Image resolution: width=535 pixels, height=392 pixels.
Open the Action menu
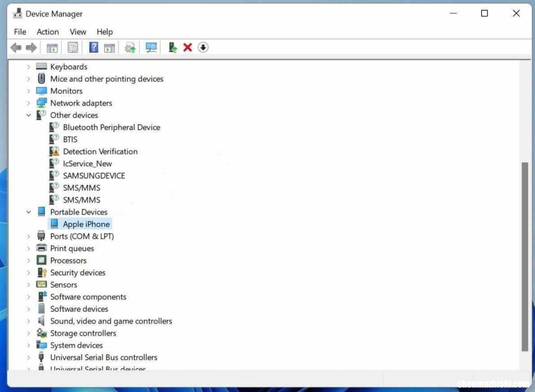click(x=48, y=32)
